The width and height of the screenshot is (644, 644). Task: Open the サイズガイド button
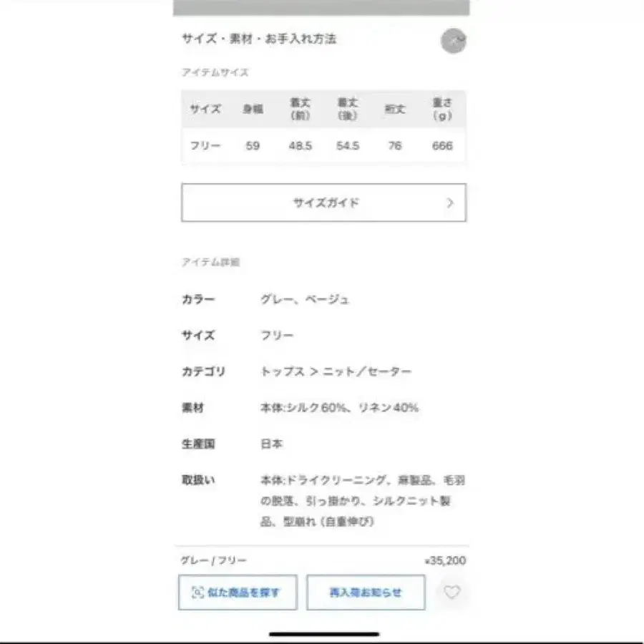pyautogui.click(x=323, y=203)
